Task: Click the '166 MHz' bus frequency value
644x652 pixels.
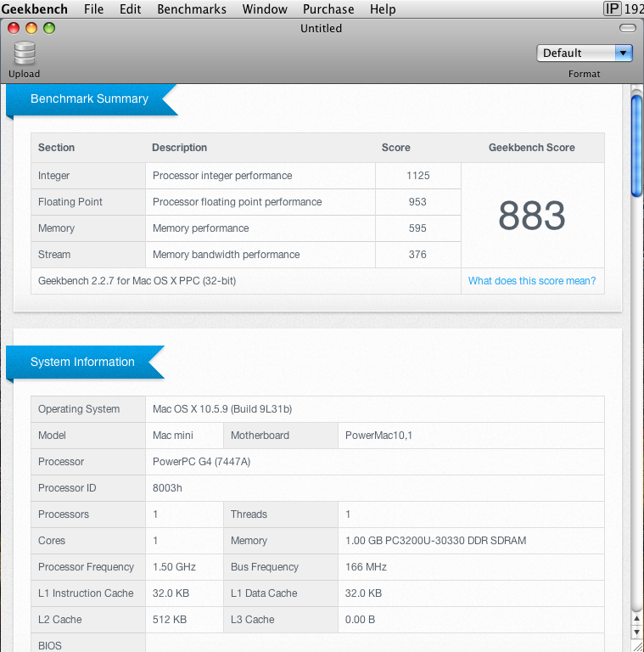Action: point(366,567)
